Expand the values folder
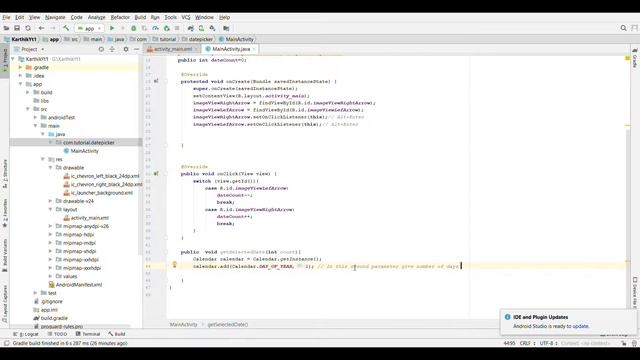Image resolution: width=640 pixels, height=360 pixels. pos(50,276)
